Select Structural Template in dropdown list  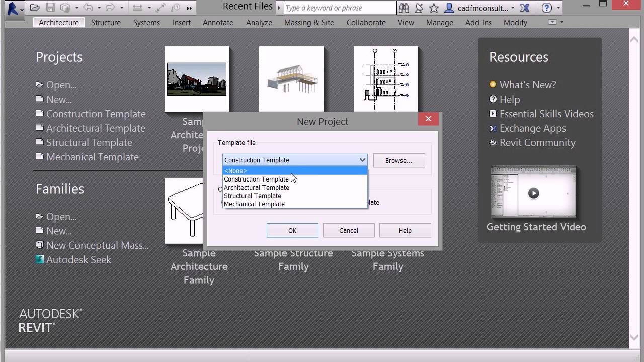(x=295, y=196)
